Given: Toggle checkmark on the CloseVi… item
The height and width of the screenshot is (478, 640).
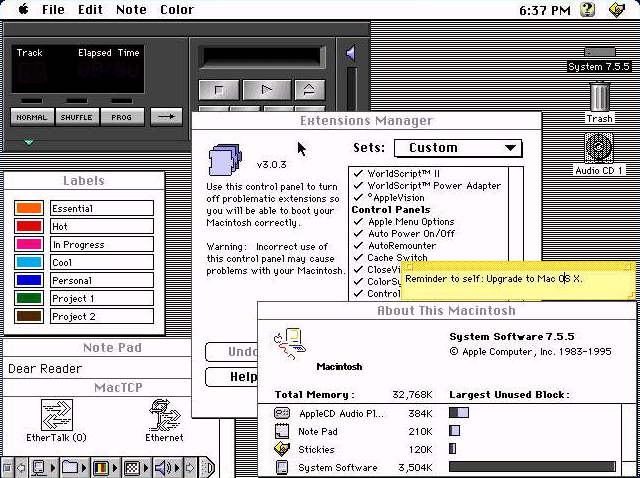Looking at the screenshot, I should (x=358, y=269).
